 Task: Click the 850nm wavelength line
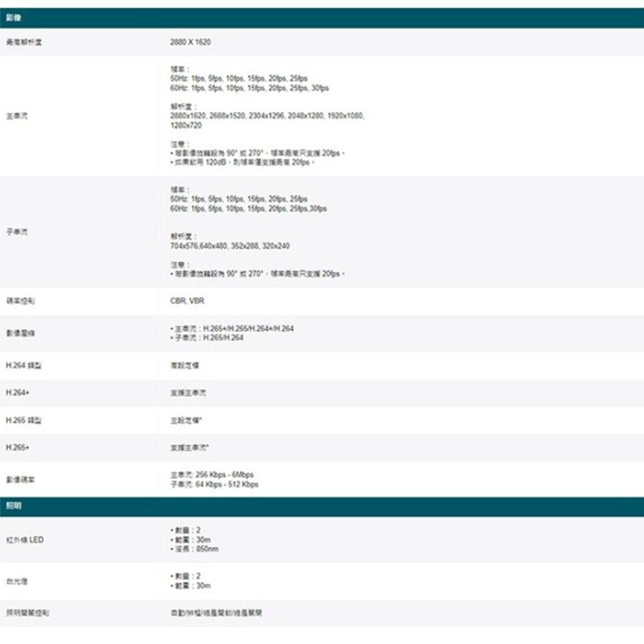(194, 549)
